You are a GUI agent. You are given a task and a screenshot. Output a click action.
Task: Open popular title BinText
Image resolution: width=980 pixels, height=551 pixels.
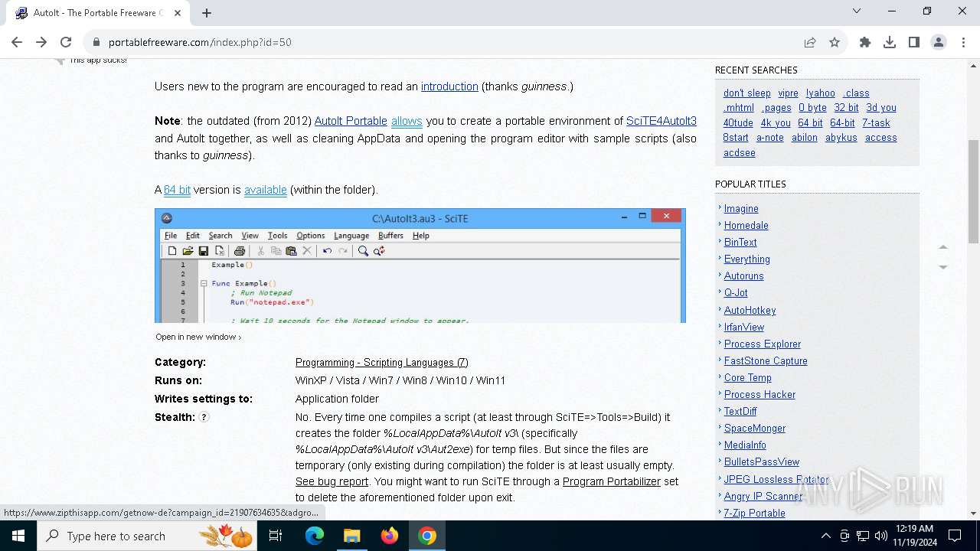740,243
